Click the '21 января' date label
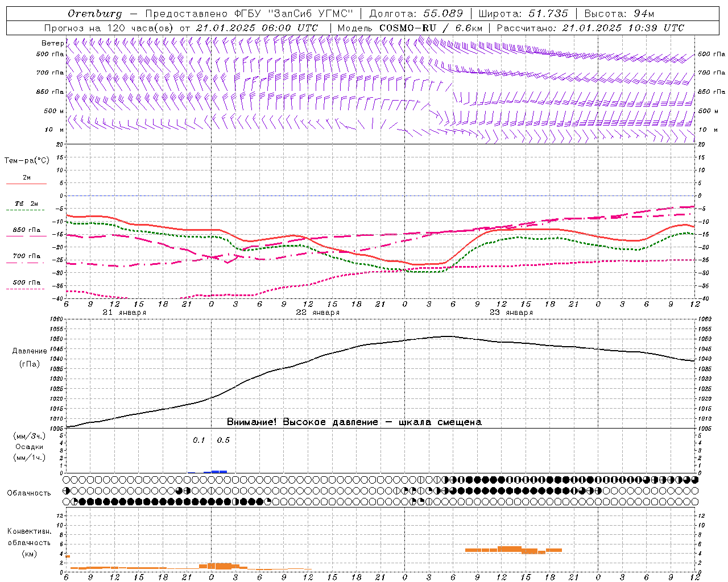 [124, 313]
